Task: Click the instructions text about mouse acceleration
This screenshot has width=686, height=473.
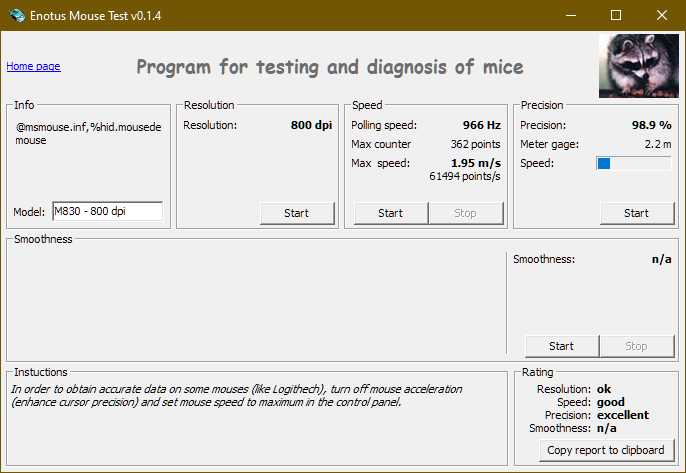Action: pos(237,396)
